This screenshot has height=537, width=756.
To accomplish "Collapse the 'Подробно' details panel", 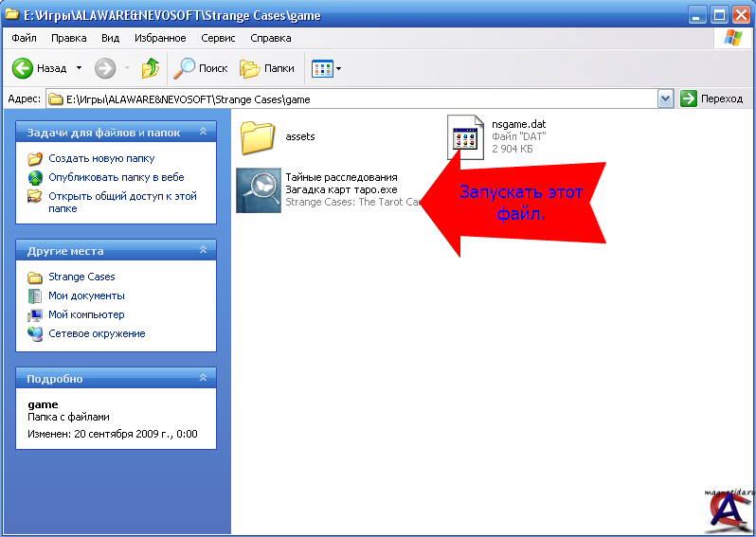I will tap(203, 379).
